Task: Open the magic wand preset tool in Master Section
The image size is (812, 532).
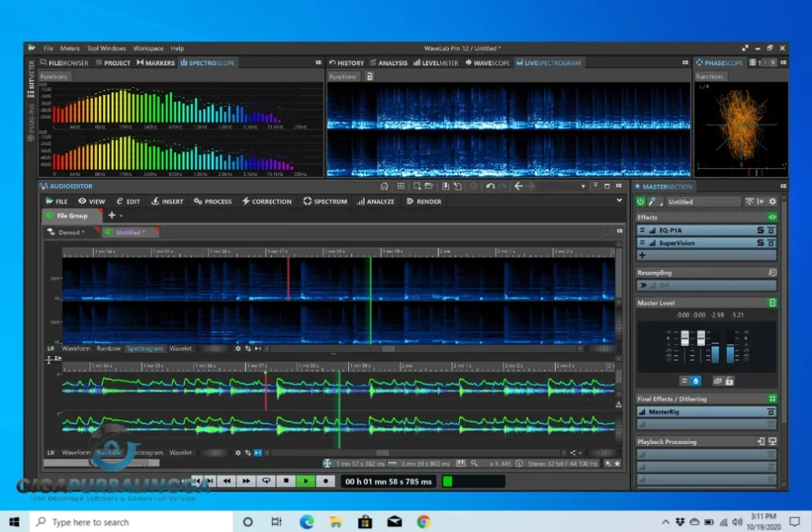Action: (651, 201)
